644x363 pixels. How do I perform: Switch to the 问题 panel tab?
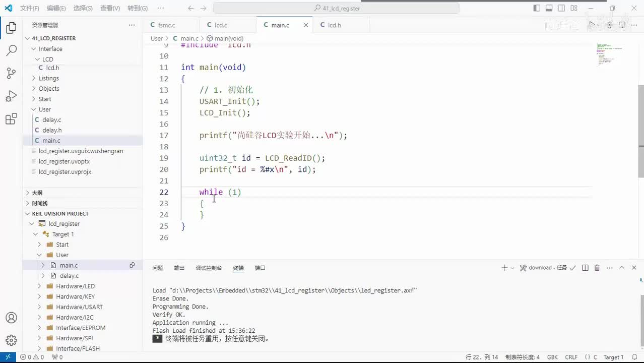coord(158,268)
